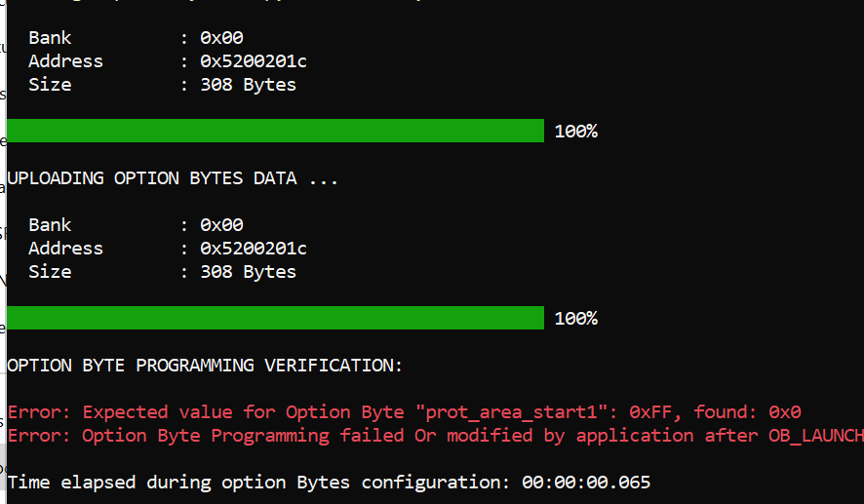Click the "OPTION BYTE PROGRAMMING VERIFICATION:" heading
The image size is (864, 504).
205,366
